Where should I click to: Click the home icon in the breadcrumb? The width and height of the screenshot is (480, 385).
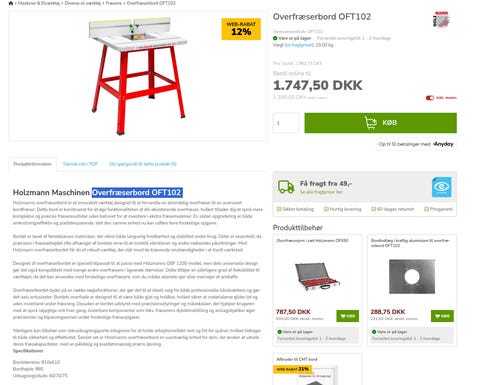coord(11,3)
